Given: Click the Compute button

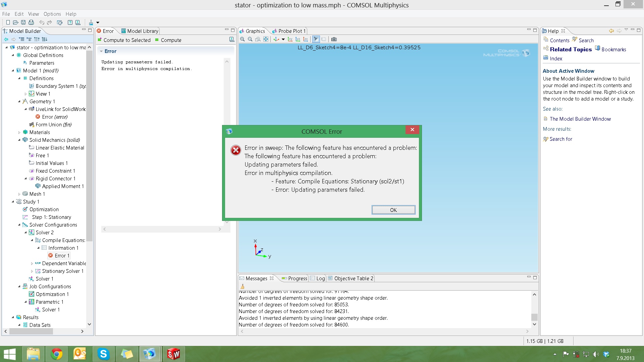Looking at the screenshot, I should click(168, 40).
